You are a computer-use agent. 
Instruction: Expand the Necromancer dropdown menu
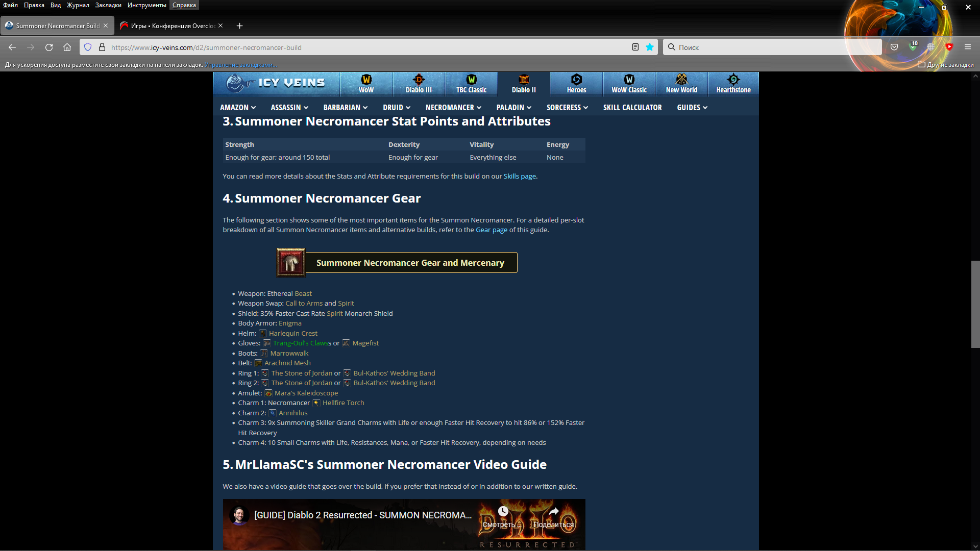[453, 108]
